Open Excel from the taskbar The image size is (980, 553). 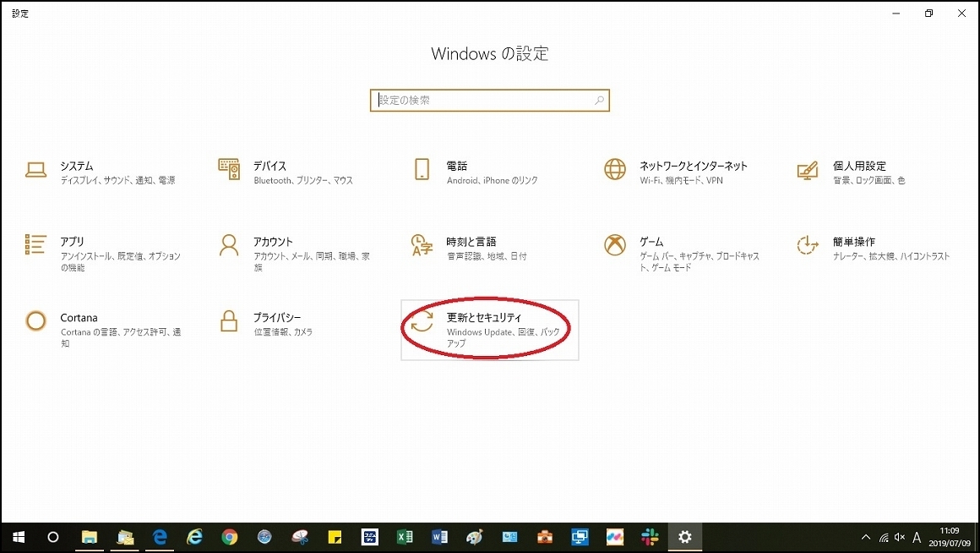(405, 537)
